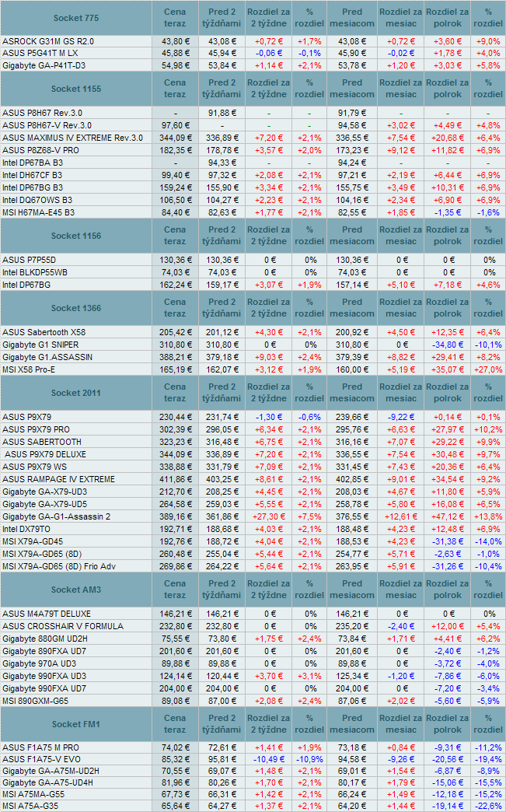
Task: Select the "ASUS M4A79T DELUXE" product name
Action: [46, 614]
